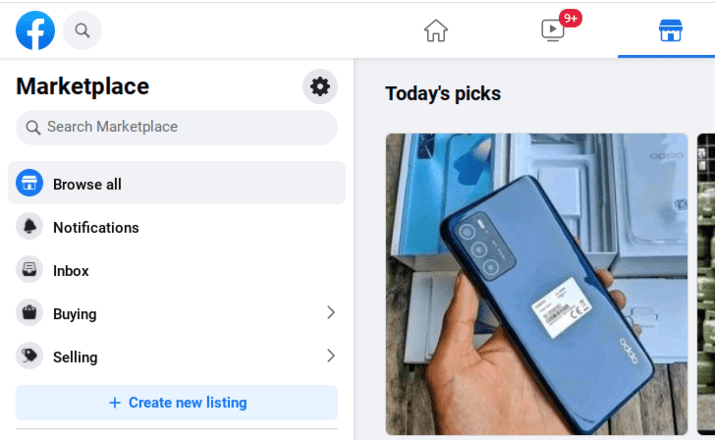
Task: Select the Marketplace storefront tab icon
Action: pyautogui.click(x=670, y=31)
